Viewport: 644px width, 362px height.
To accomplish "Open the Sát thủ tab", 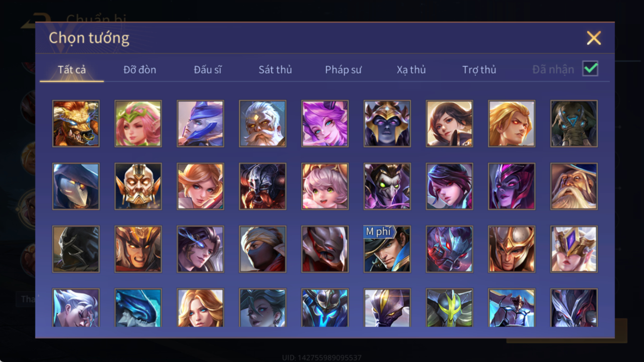I will tap(275, 70).
